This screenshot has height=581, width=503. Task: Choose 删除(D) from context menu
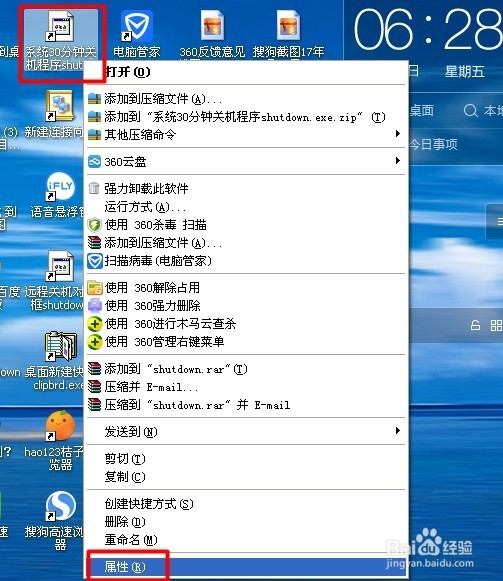pyautogui.click(x=246, y=522)
